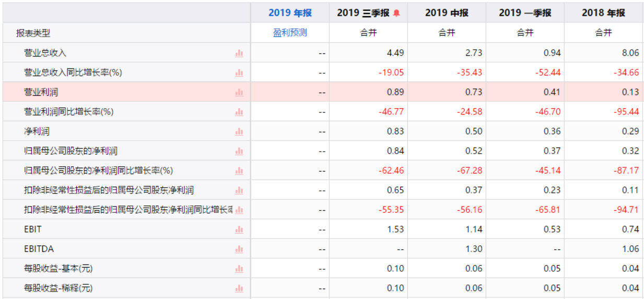Click chart icon for 每股收益-基本(元)

pyautogui.click(x=239, y=269)
